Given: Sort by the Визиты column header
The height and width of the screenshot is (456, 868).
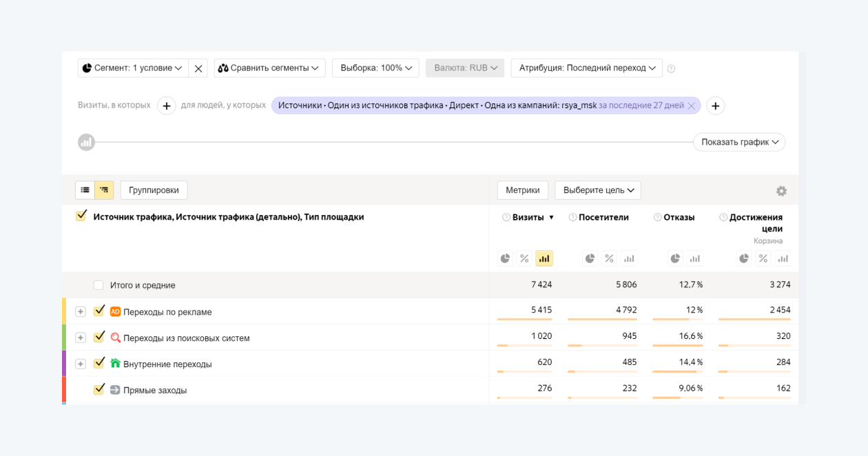Looking at the screenshot, I should (x=528, y=218).
